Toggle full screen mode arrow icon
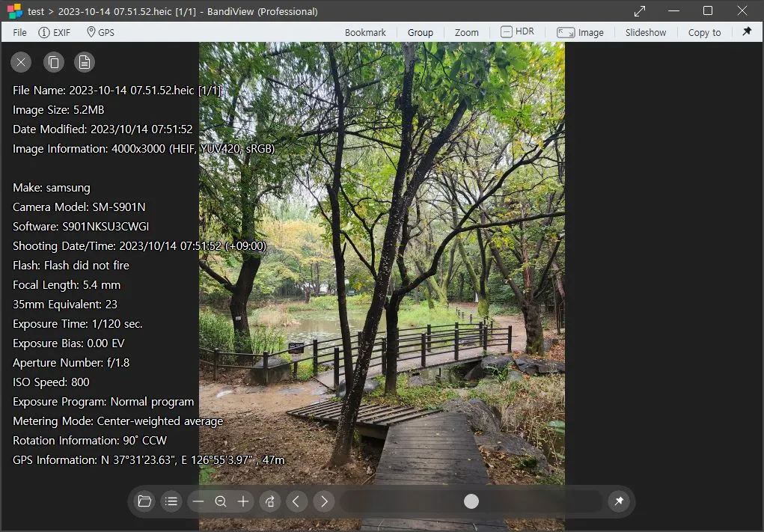 (640, 11)
